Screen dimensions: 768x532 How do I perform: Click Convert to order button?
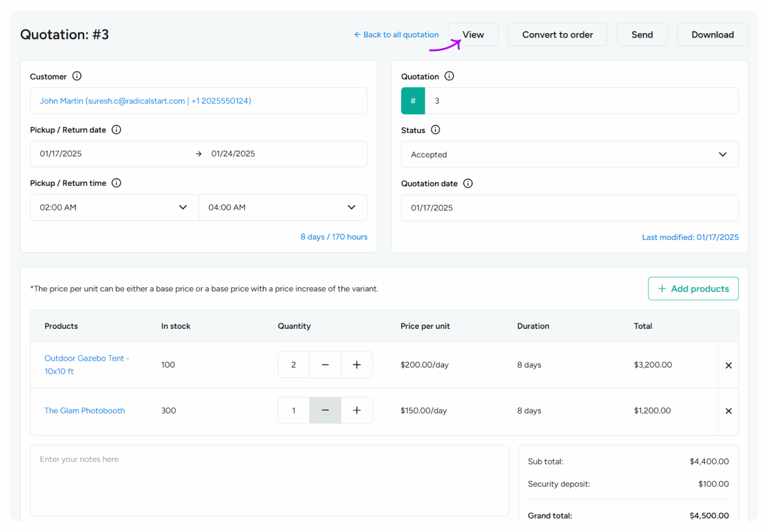(558, 34)
